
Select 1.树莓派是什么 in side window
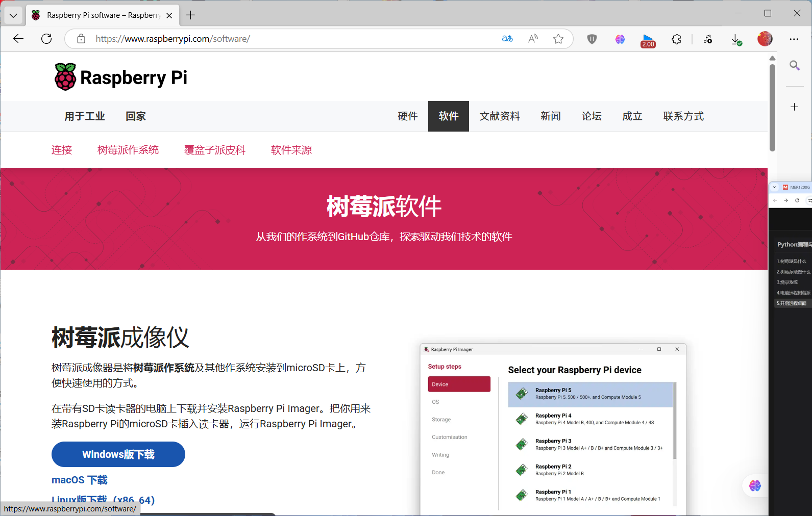(x=792, y=261)
